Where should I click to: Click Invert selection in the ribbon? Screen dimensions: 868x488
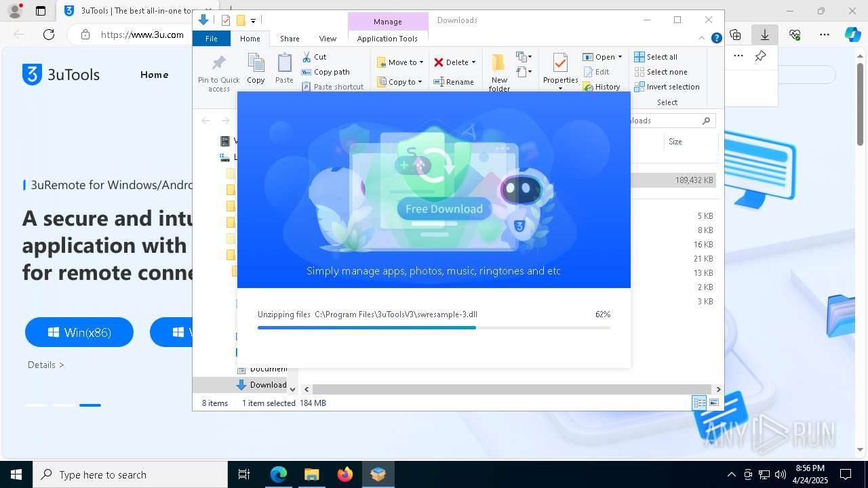(667, 87)
